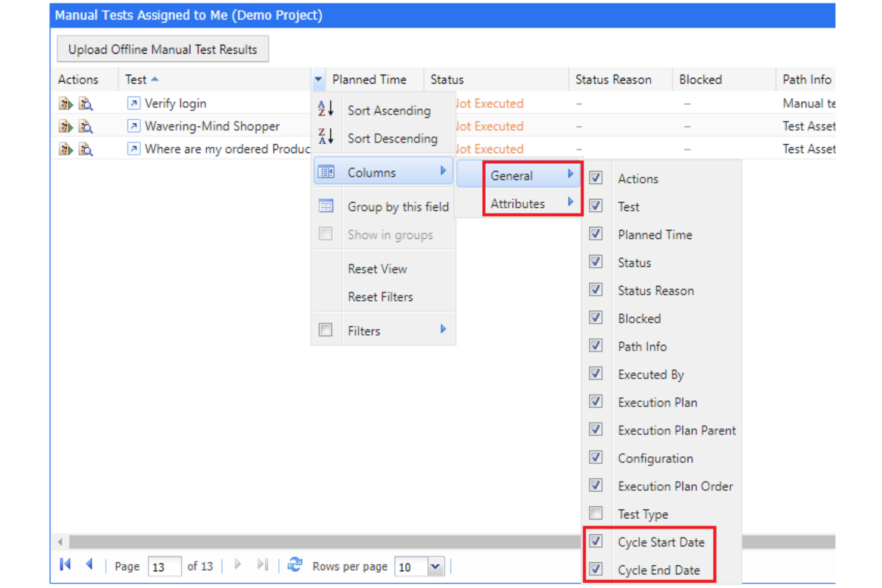Click the details magnifier icon for Wavering-Mind Shopper

point(86,127)
